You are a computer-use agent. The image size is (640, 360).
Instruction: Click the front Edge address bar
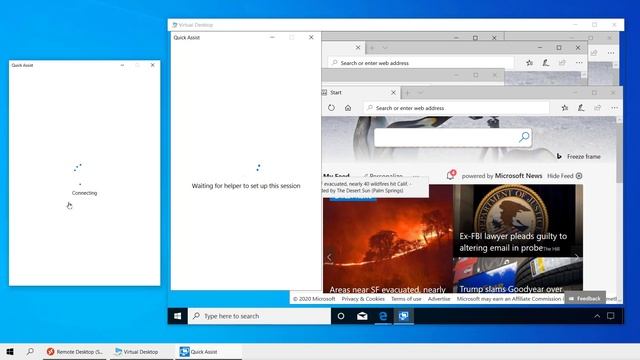(x=456, y=108)
